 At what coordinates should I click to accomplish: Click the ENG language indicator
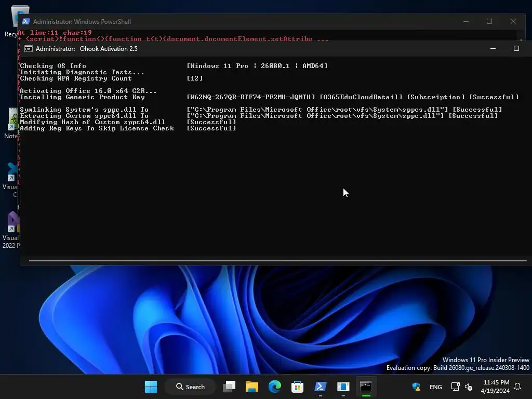(x=436, y=387)
